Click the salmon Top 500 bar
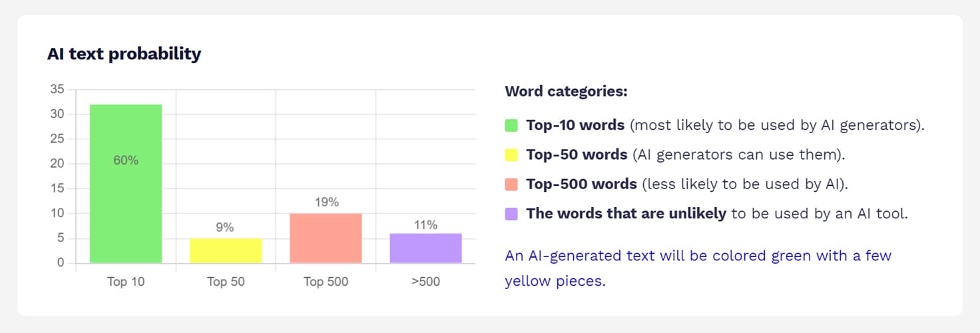Viewport: 980px width, 333px height. coord(326,238)
